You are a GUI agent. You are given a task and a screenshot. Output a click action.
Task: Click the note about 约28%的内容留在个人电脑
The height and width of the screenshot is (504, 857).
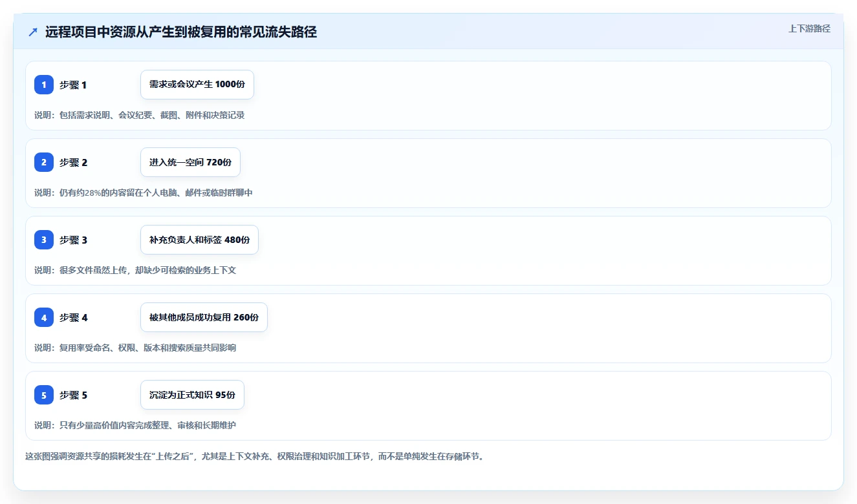(x=144, y=193)
